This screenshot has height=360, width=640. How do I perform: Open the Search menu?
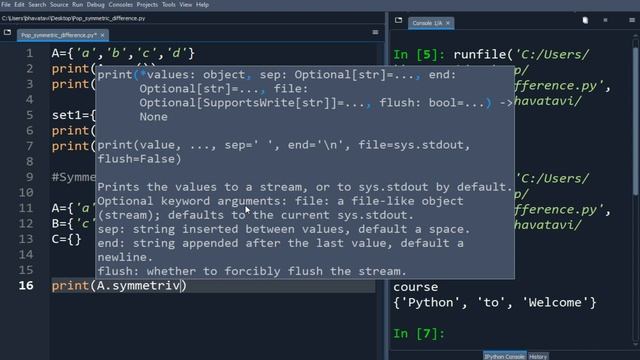(37, 4)
